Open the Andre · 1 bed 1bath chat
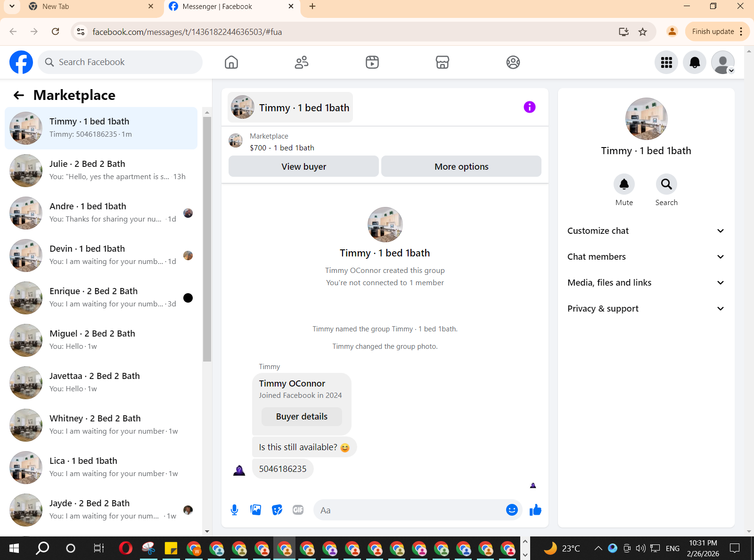The height and width of the screenshot is (560, 754). (x=101, y=213)
